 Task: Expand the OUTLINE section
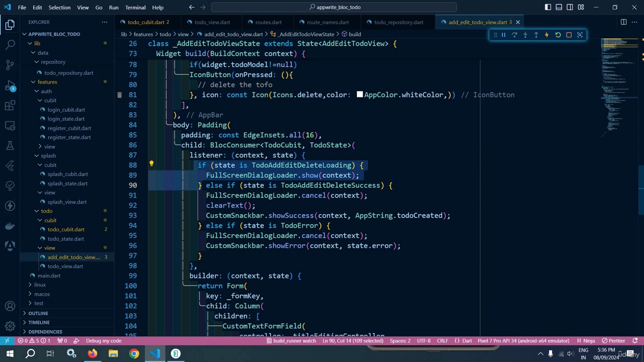[38, 313]
